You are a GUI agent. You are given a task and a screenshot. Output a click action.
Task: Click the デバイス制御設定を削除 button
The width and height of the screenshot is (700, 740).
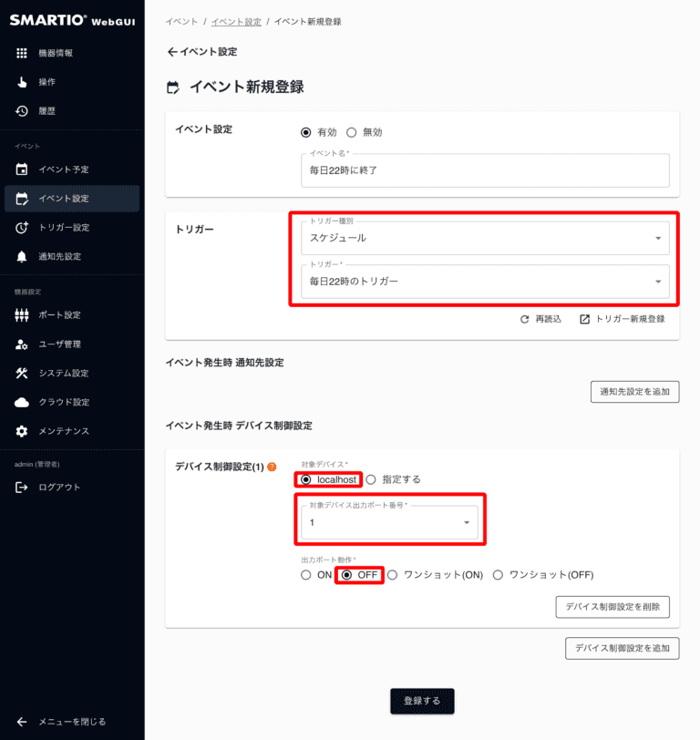tap(612, 607)
